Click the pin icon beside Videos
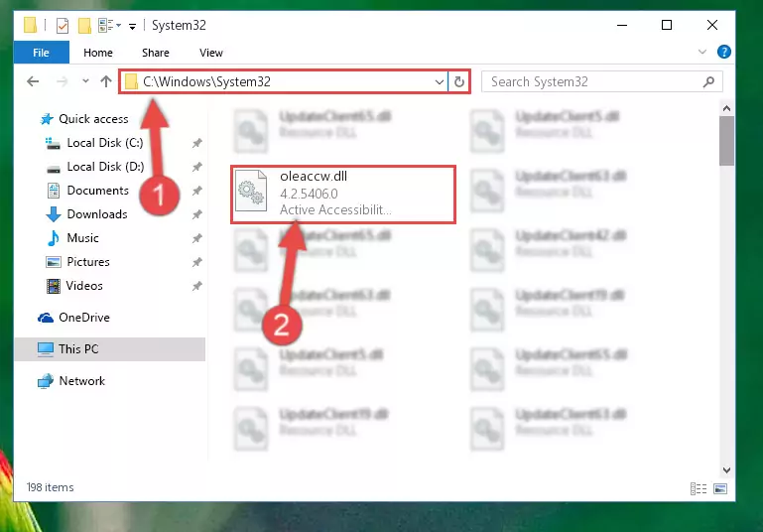The height and width of the screenshot is (532, 763). [x=196, y=286]
